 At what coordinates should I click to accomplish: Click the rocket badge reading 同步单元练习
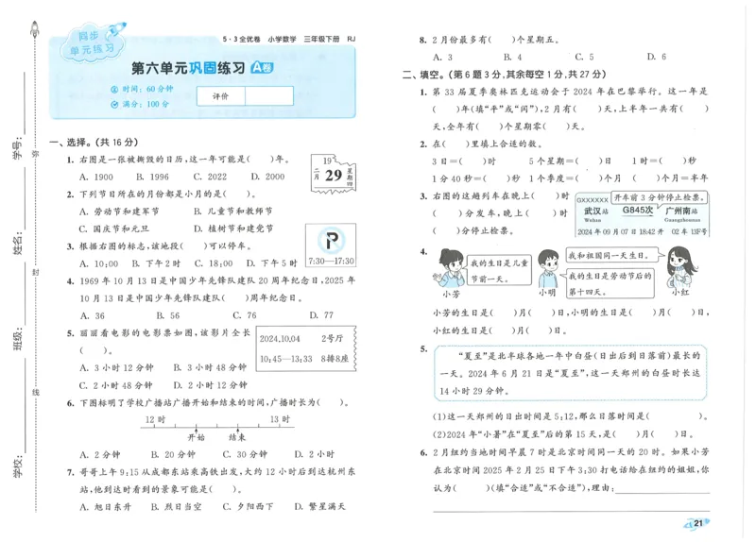(x=93, y=42)
